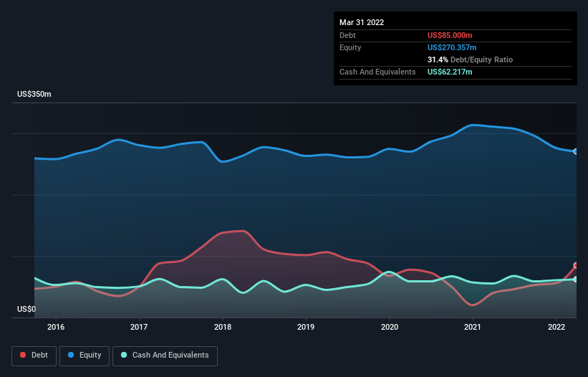This screenshot has height=377, width=588.
Task: Click the US$0 y-axis label
Action: point(26,309)
